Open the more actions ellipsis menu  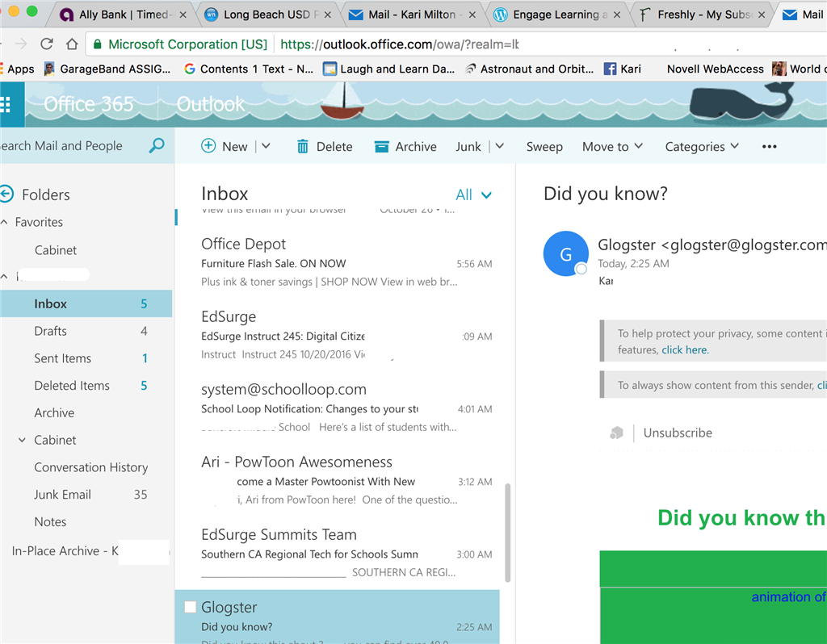(769, 147)
